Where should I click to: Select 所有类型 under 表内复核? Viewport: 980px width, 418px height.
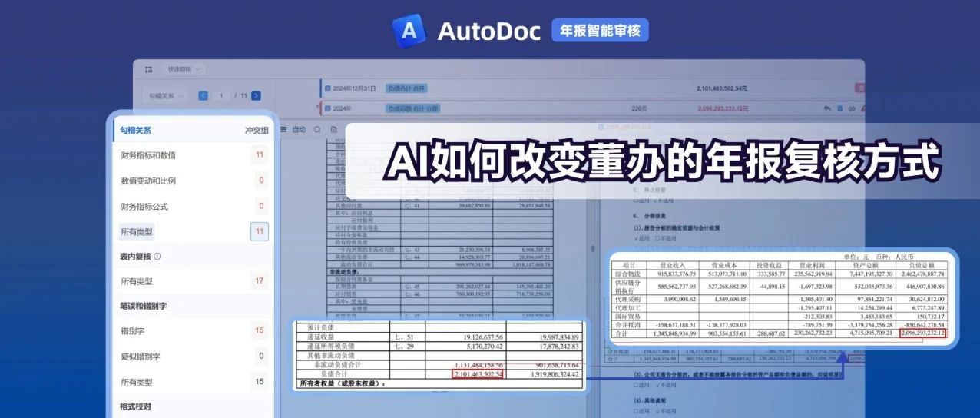coord(137,282)
